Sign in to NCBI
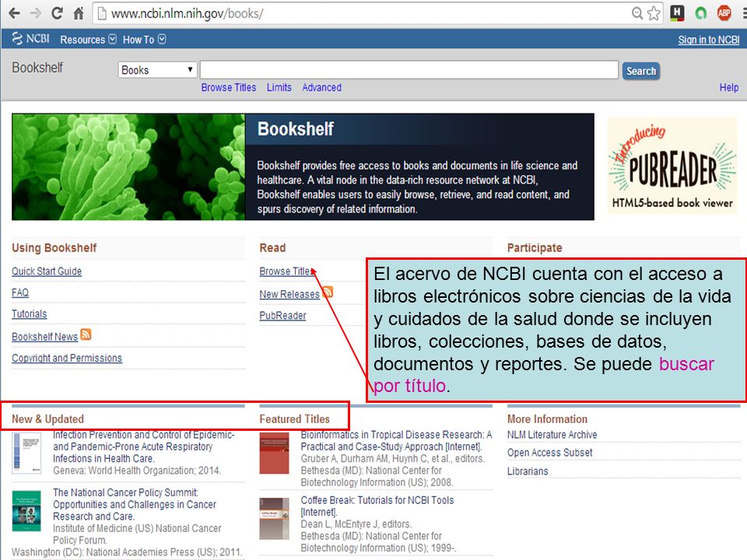 coord(709,40)
